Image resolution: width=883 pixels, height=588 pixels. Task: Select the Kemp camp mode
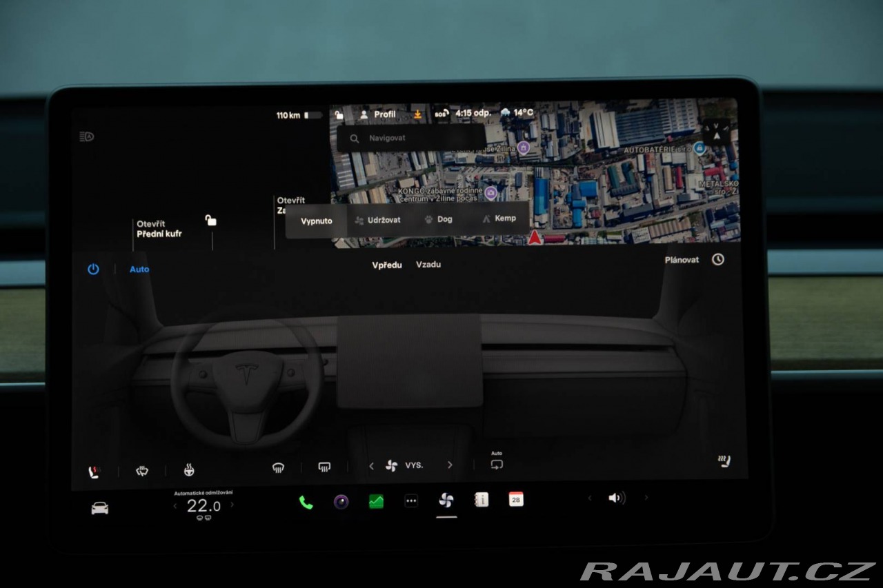499,219
